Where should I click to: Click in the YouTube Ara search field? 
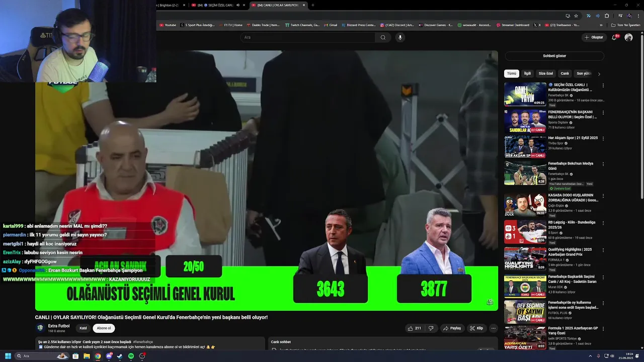point(308,37)
